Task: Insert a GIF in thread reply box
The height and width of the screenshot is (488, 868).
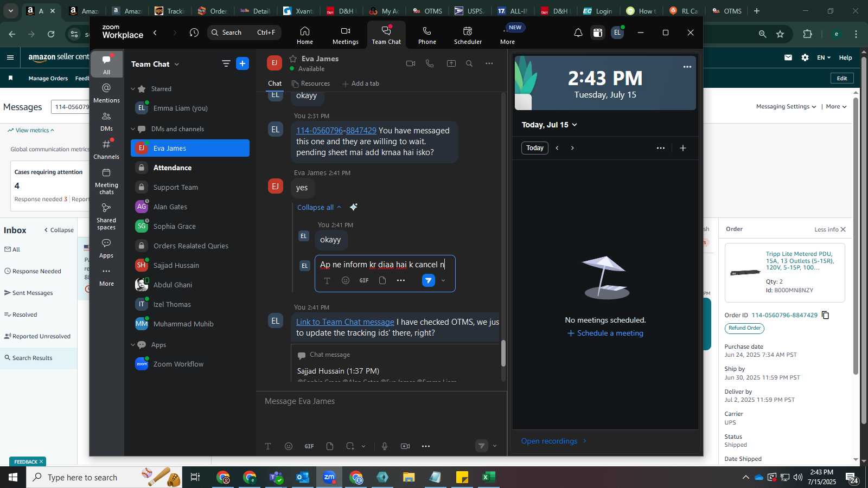Action: (364, 280)
